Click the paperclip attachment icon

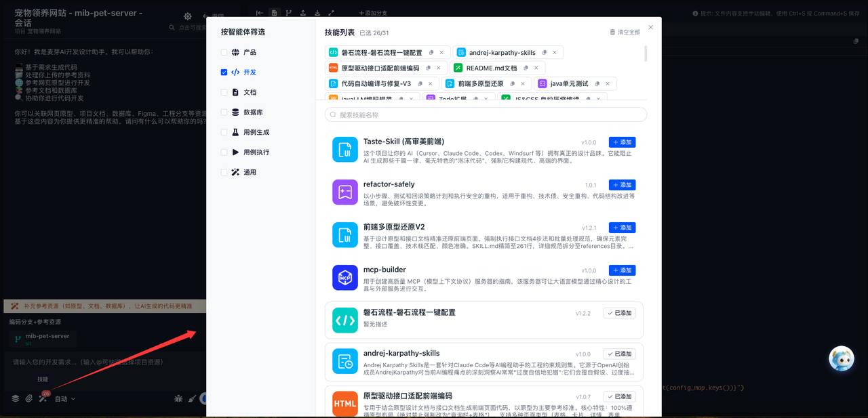[x=28, y=398]
